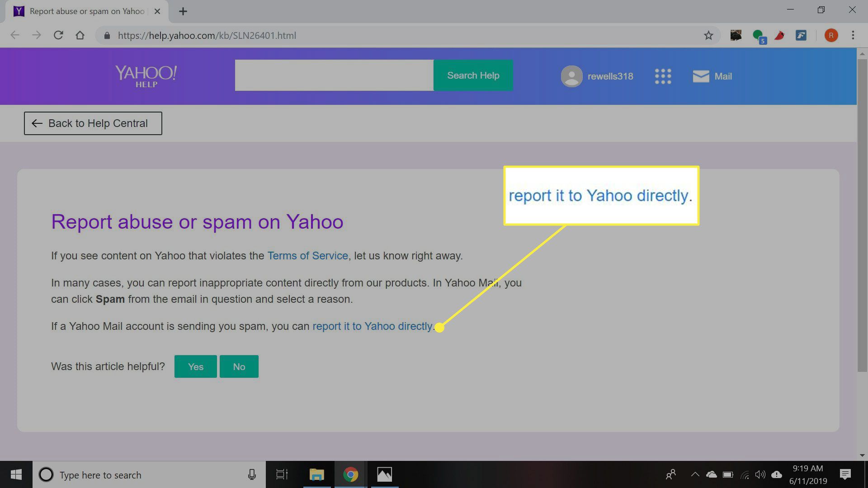Open the Wi-Fi network tray icon
Screen dimensions: 868x488
click(745, 475)
